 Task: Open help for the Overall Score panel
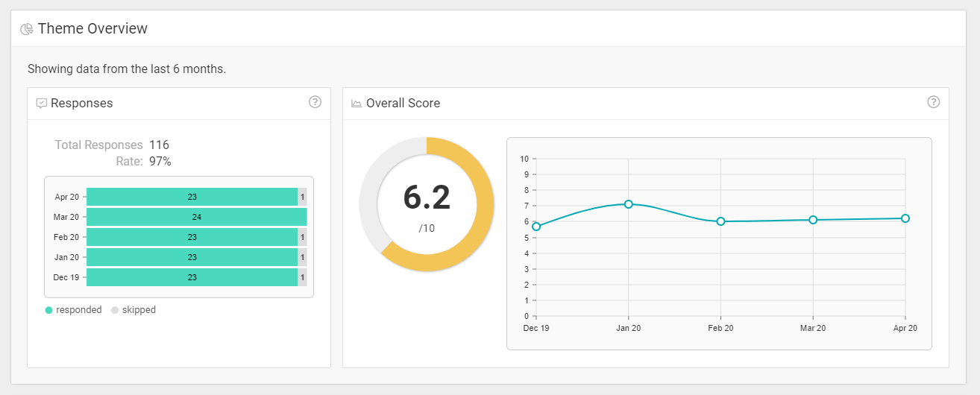click(x=933, y=102)
